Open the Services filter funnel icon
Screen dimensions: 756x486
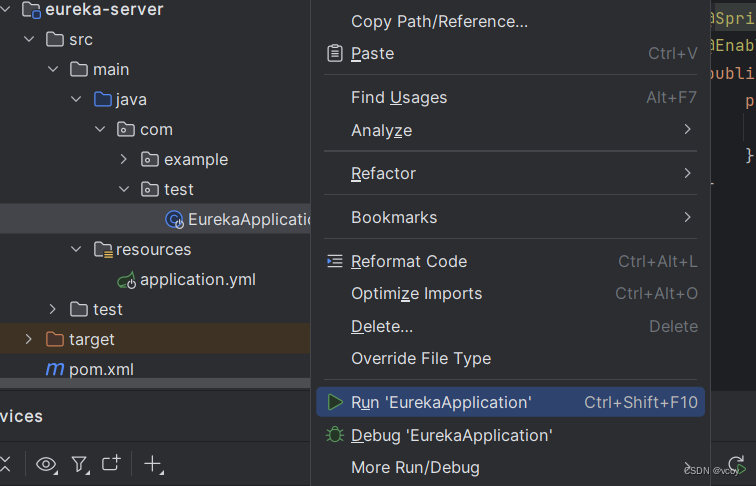tap(80, 464)
